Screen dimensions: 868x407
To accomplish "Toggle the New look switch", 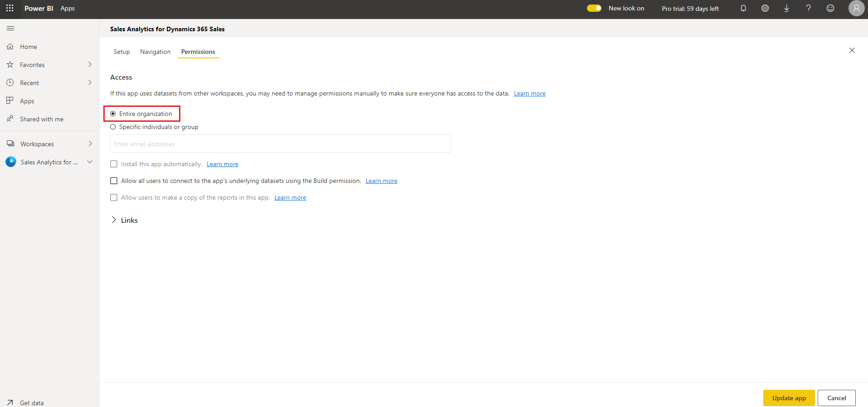I will (x=594, y=8).
